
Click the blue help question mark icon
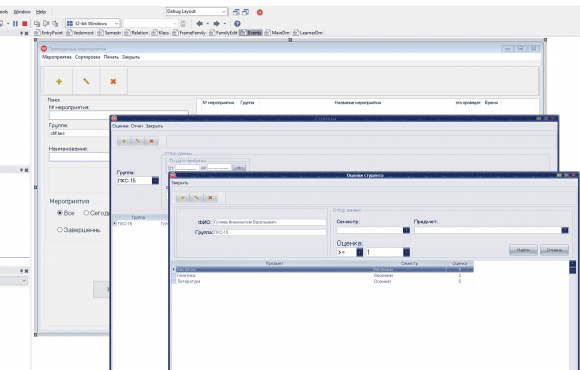pyautogui.click(x=237, y=23)
